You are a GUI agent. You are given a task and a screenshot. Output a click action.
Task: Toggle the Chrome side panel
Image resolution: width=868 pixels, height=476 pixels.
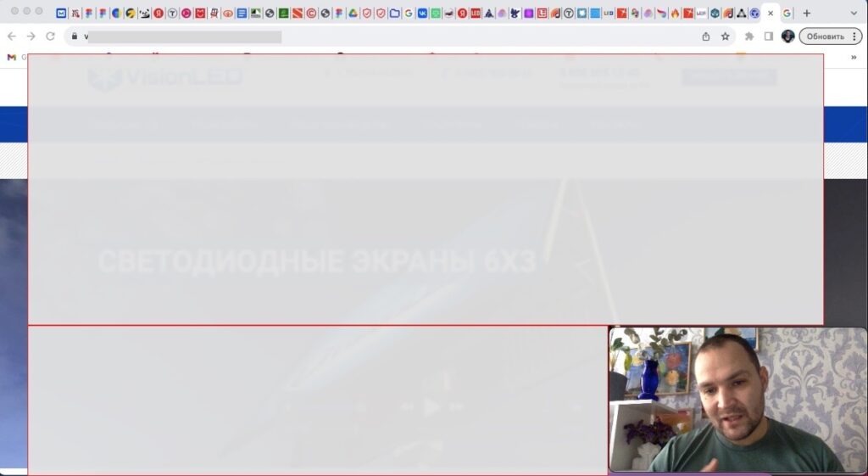tap(769, 36)
